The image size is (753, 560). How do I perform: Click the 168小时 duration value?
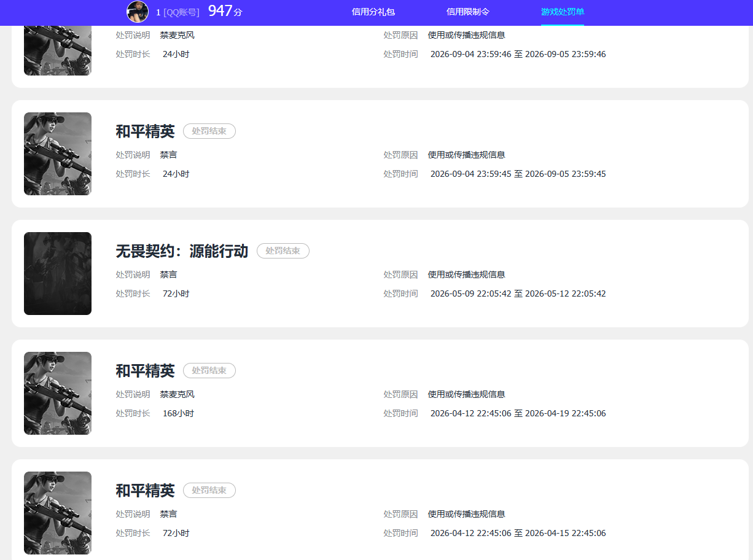[x=178, y=413]
